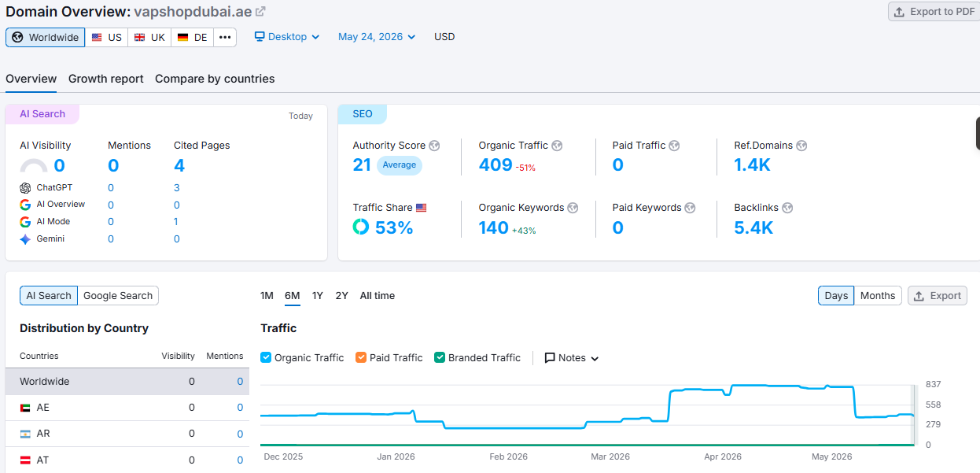Click the AI Mode Google icon

[25, 222]
